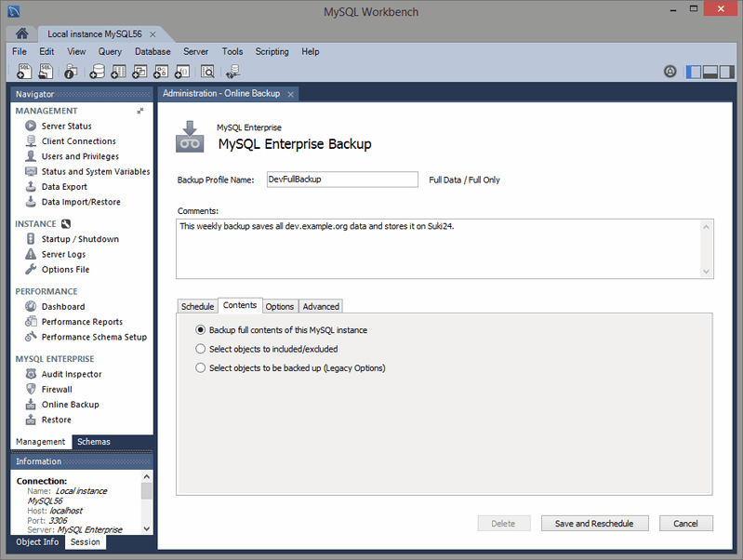Open Startup / Shutdown page

[80, 239]
